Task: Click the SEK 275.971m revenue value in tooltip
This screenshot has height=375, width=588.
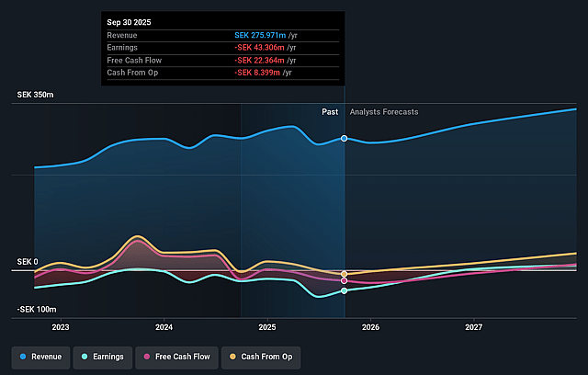Action: [266, 34]
